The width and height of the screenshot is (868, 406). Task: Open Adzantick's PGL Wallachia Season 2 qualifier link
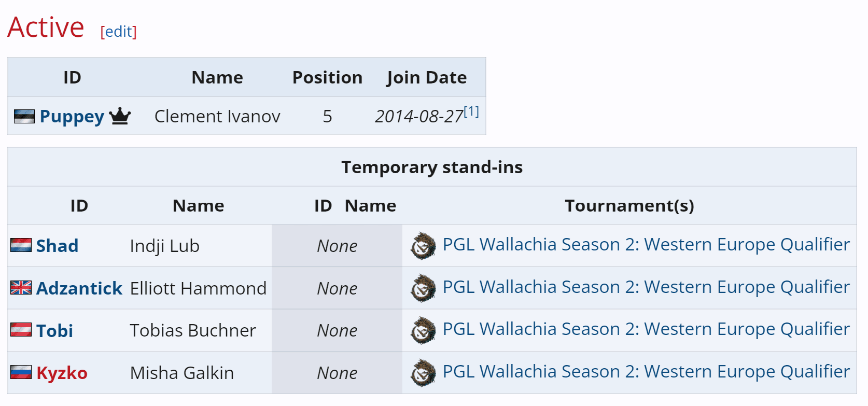[646, 287]
